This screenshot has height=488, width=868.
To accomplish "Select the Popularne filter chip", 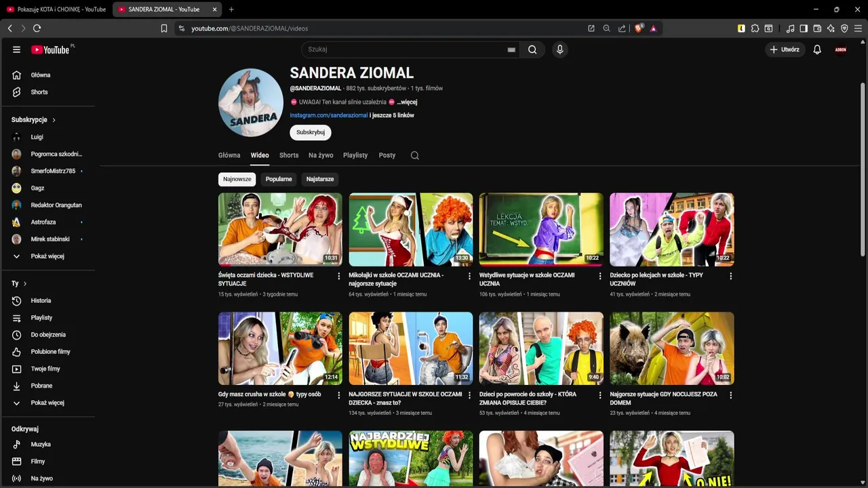I will (279, 179).
